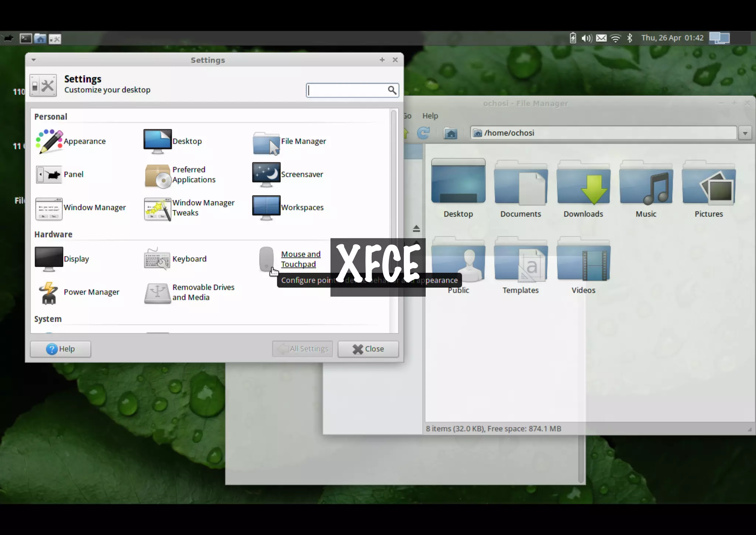Open the Wi-Fi network indicator
Screen dimensions: 756x535
[616, 38]
